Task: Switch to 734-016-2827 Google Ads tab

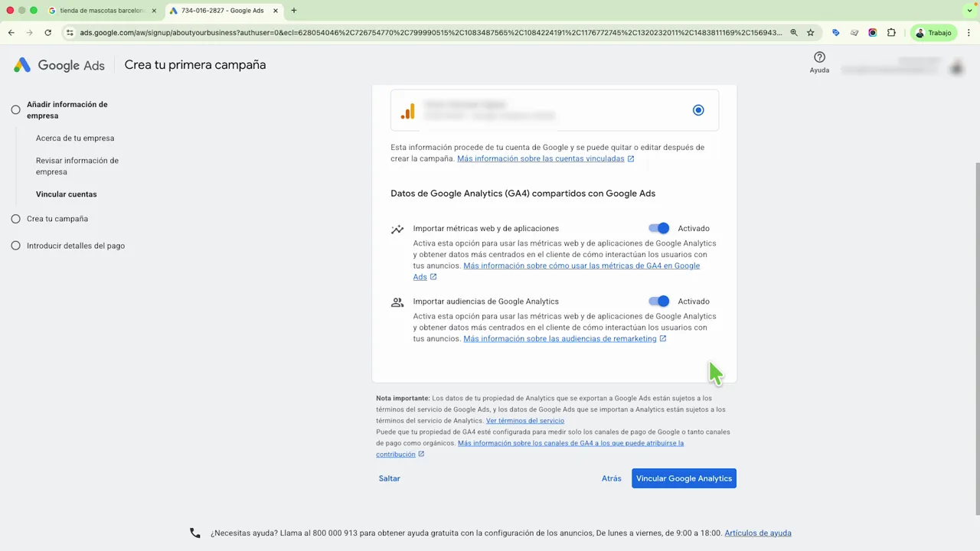Action: click(224, 11)
